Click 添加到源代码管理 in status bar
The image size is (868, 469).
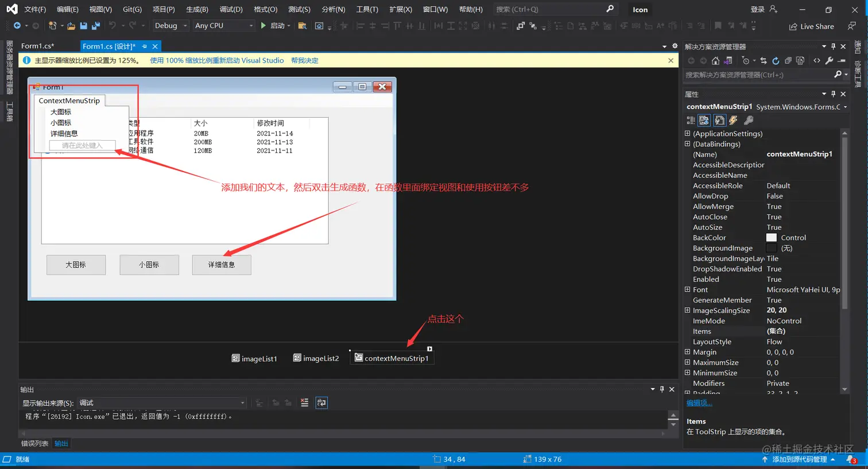point(799,459)
